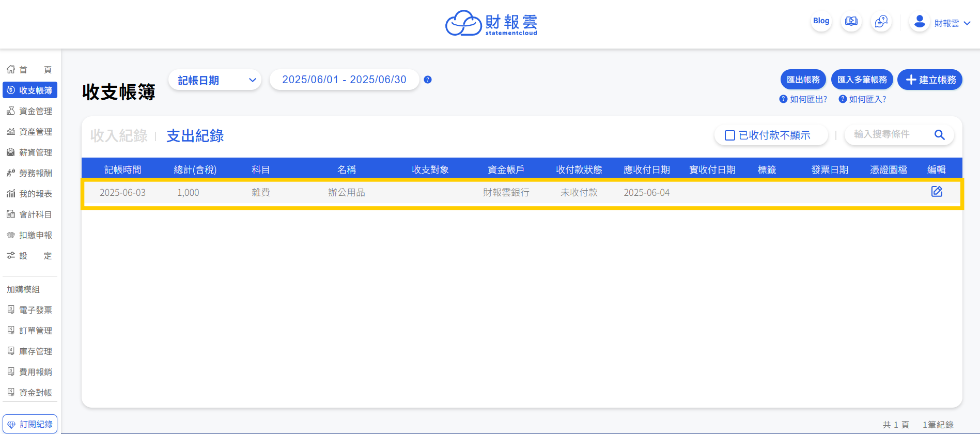Click the 匯出帳務 button

803,80
